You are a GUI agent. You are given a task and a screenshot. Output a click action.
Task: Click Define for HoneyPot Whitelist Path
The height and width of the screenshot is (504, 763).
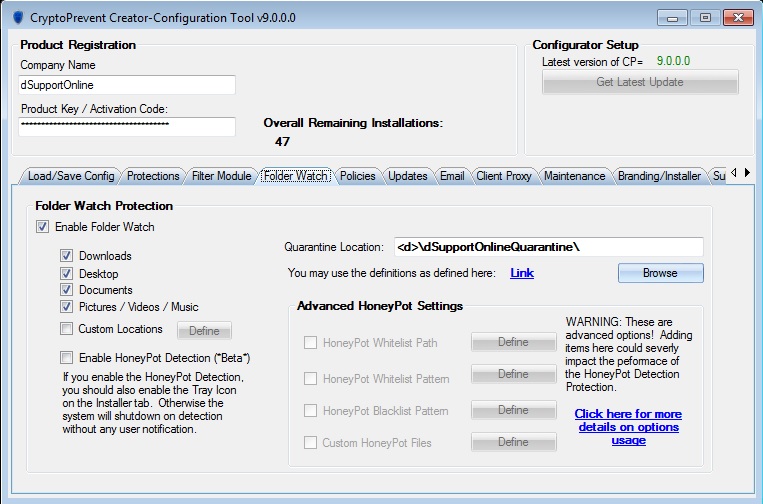coord(513,342)
